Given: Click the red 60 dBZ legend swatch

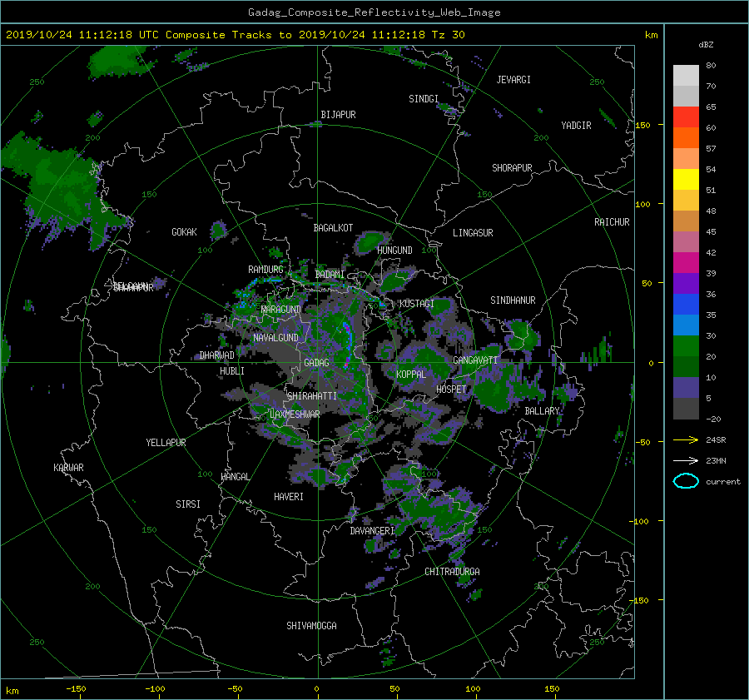Looking at the screenshot, I should [686, 117].
